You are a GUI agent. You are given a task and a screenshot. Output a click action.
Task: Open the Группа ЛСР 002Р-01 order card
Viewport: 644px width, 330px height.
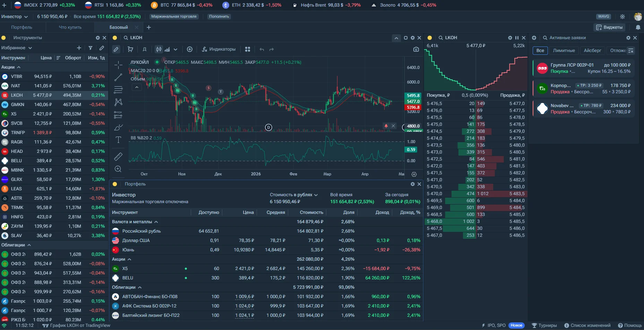pyautogui.click(x=584, y=68)
